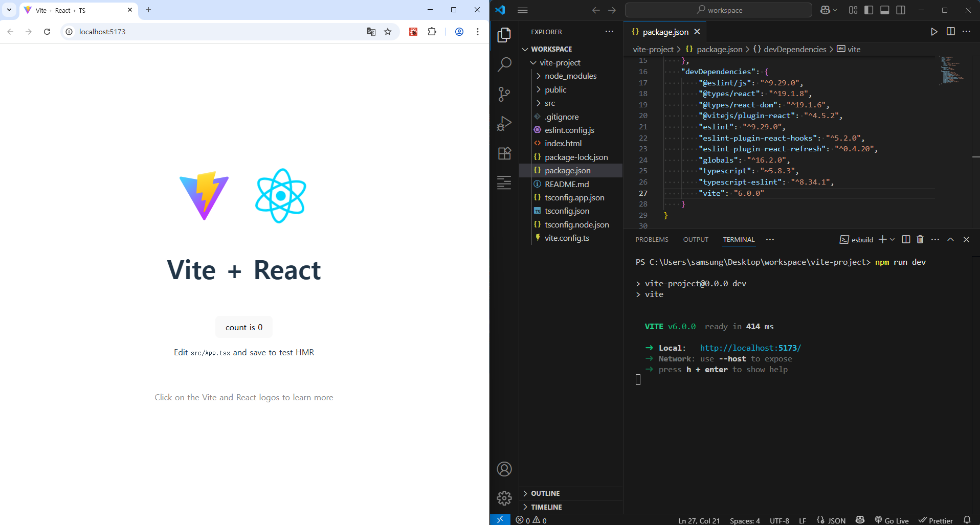Screen dimensions: 980x525
Task: Toggle the bottom panel visibility
Action: point(885,10)
